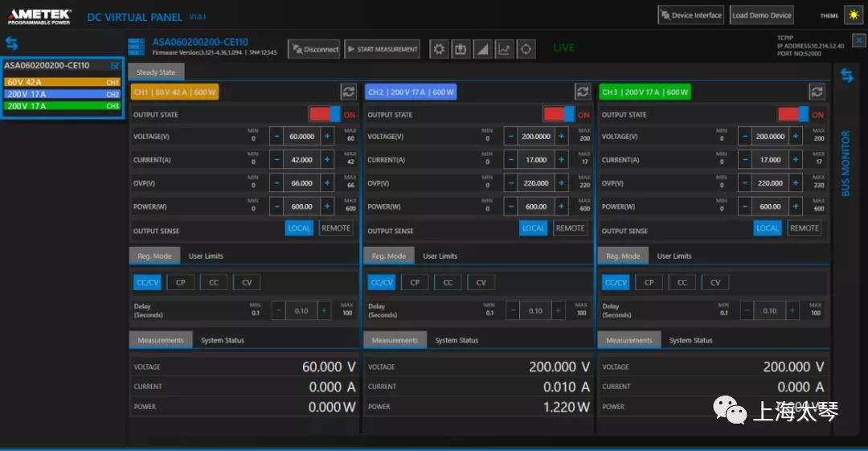
Task: Refresh CH2 channel settings
Action: 583,92
